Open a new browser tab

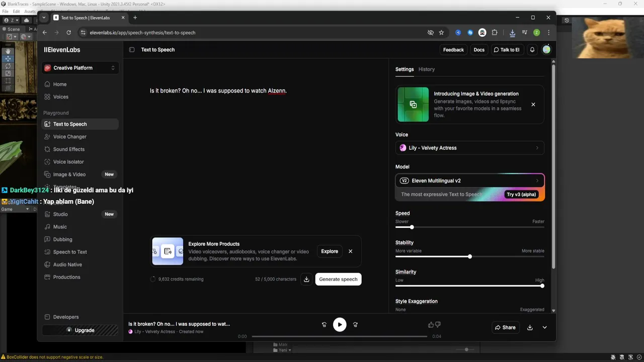pos(135,18)
